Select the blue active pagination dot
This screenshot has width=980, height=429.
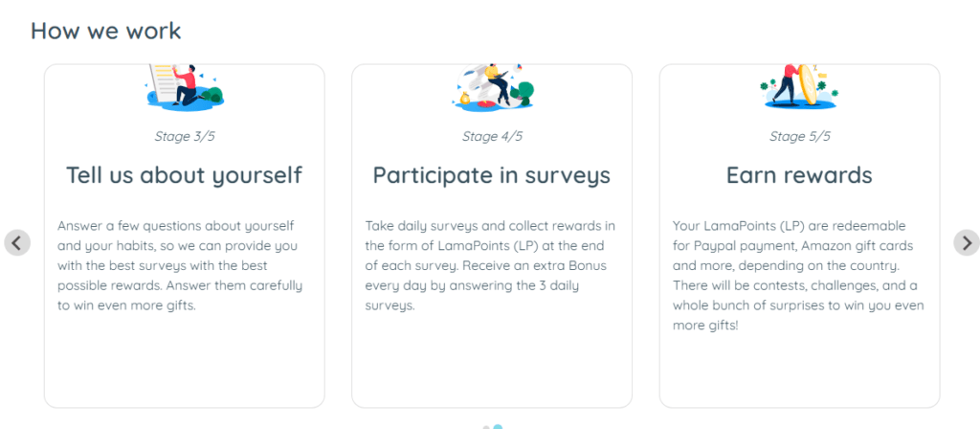point(498,427)
